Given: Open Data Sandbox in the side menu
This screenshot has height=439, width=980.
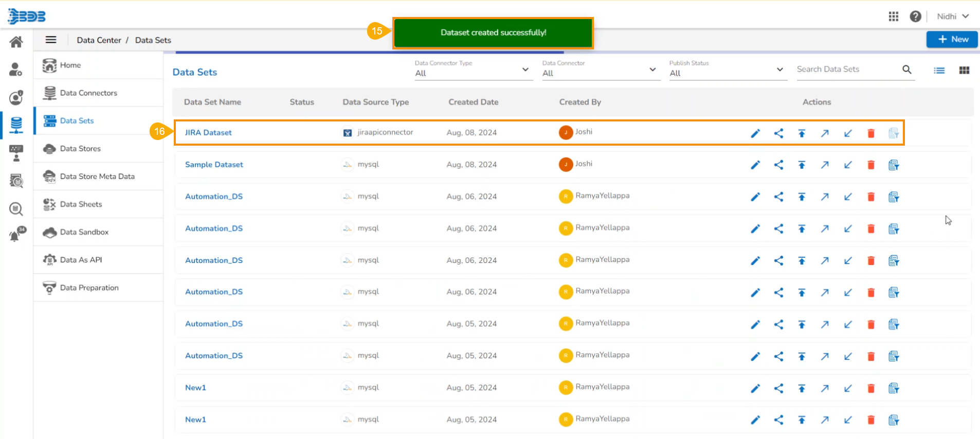Looking at the screenshot, I should click(98, 232).
